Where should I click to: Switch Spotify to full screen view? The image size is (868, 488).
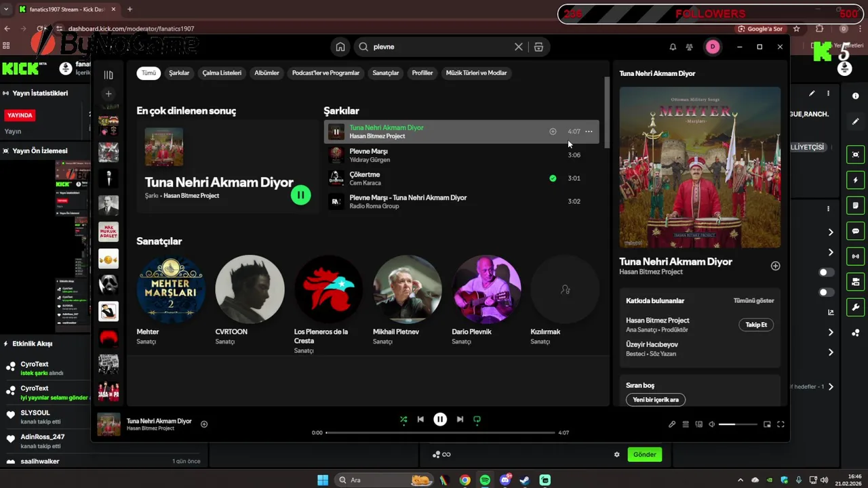click(x=781, y=424)
